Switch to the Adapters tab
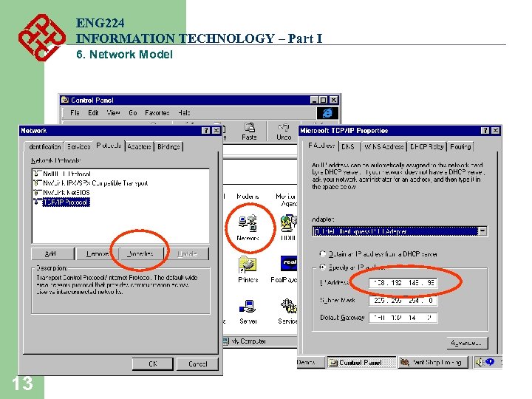532x399 pixels. click(x=139, y=146)
